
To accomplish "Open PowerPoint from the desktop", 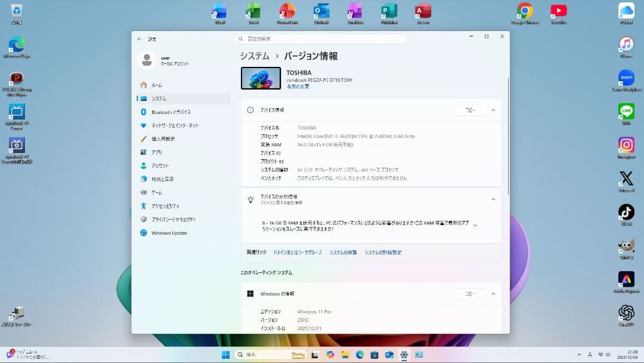I will [287, 12].
